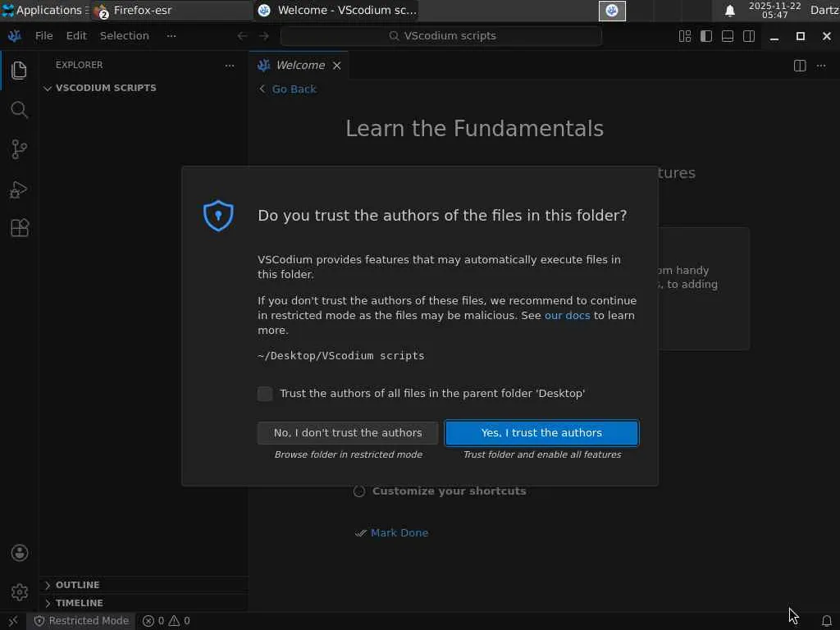This screenshot has width=840, height=630.
Task: Click 'Yes, I trust the authors' button
Action: coord(541,433)
